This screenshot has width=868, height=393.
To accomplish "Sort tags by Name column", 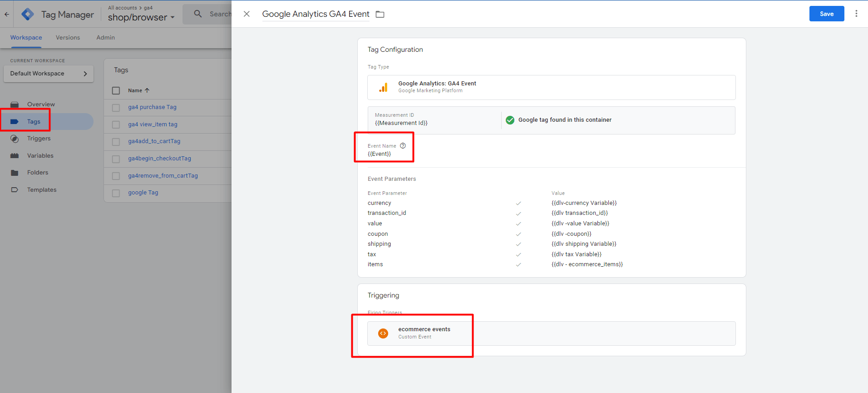I will [x=138, y=90].
